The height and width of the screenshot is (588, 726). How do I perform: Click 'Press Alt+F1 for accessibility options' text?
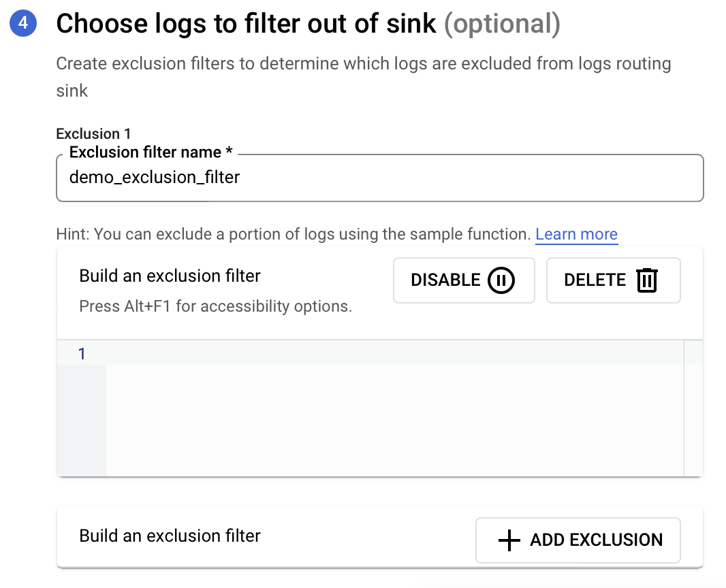point(216,306)
